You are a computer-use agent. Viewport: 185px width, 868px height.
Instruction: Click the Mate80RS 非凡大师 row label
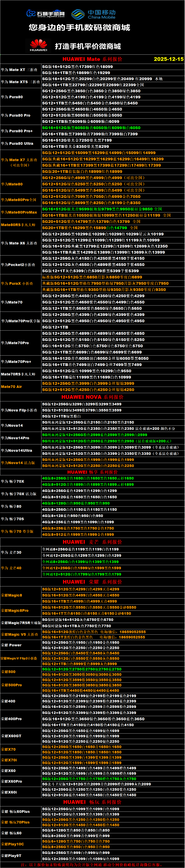(18, 225)
